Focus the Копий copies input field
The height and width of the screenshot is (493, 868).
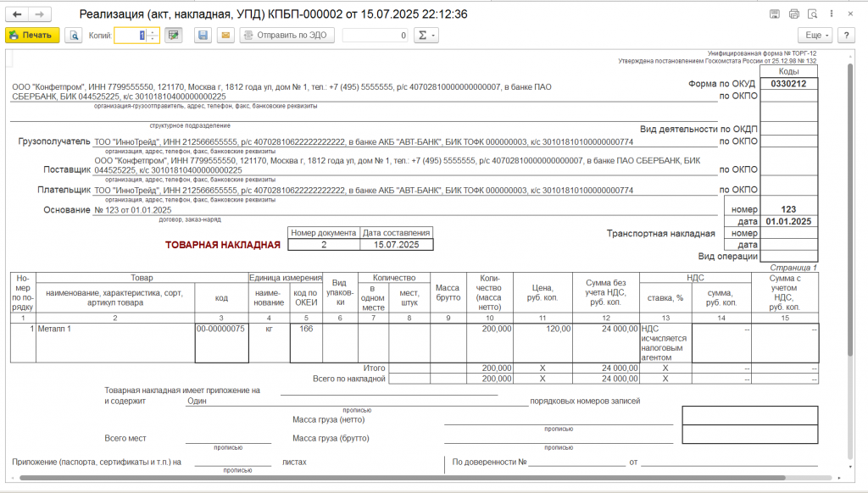pyautogui.click(x=131, y=35)
